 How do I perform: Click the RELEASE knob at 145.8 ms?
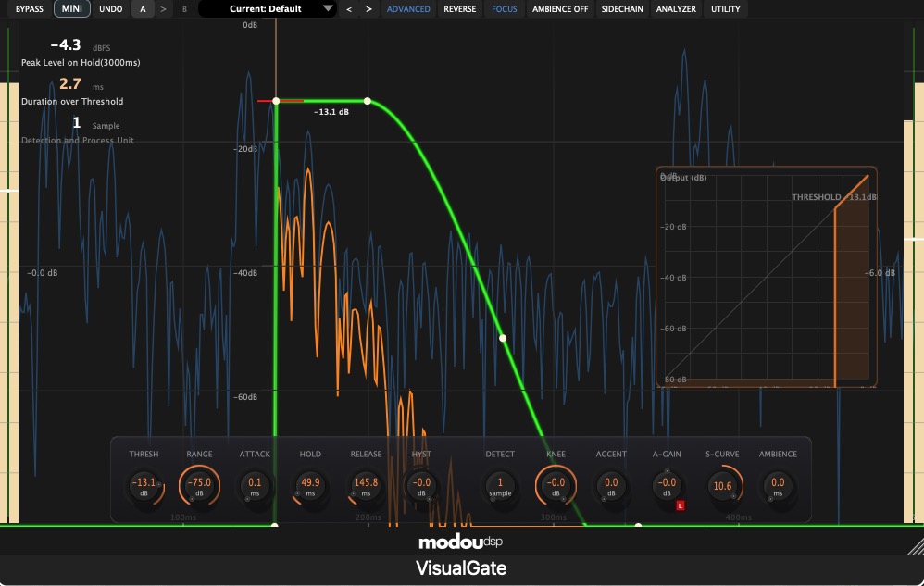point(366,486)
